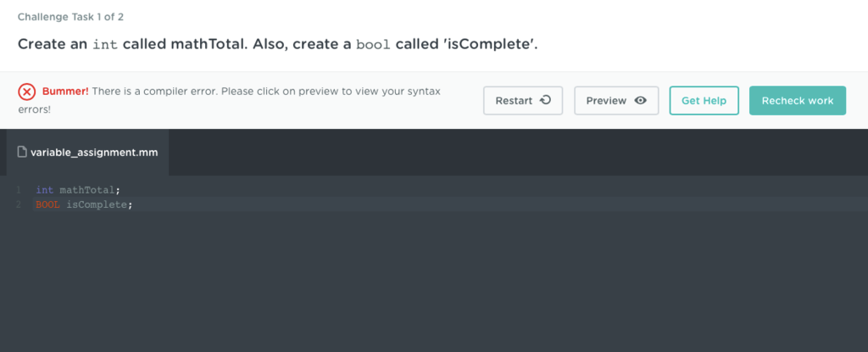Open the Get Help button
Image resolution: width=868 pixels, height=352 pixels.
[704, 100]
